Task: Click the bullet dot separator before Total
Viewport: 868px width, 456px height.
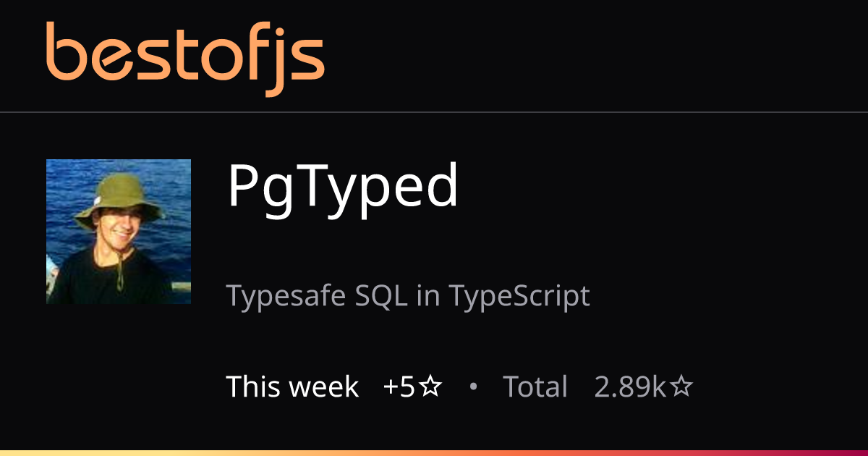Action: click(473, 387)
